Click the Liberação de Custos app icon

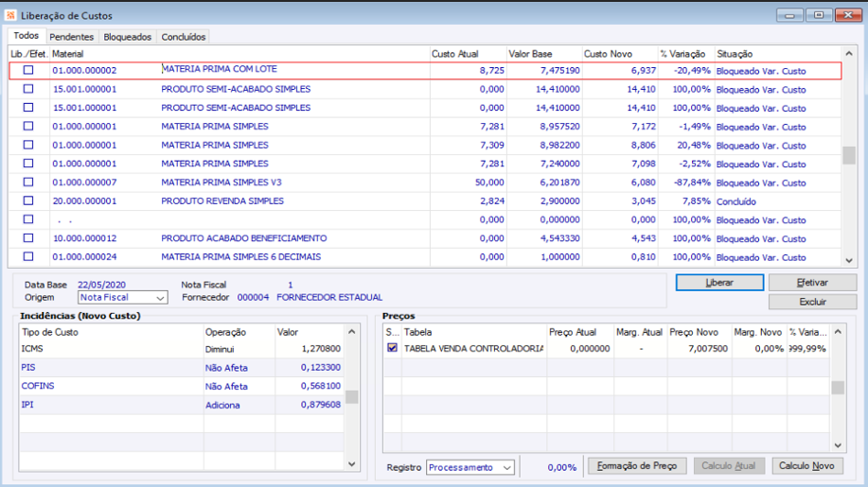click(11, 15)
